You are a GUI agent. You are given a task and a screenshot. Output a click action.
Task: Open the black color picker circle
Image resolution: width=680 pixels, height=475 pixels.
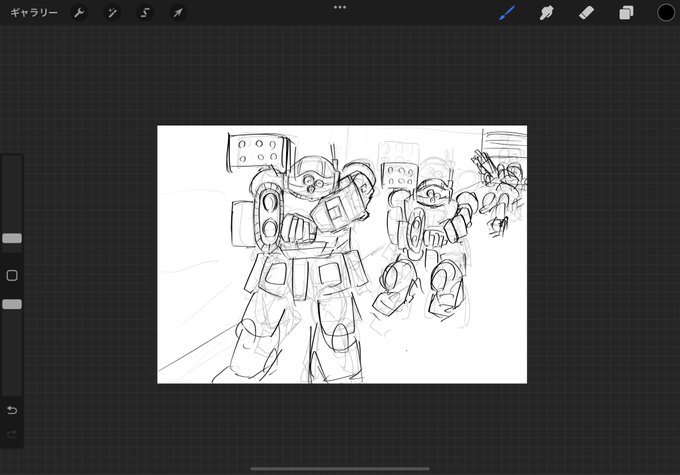tap(666, 13)
